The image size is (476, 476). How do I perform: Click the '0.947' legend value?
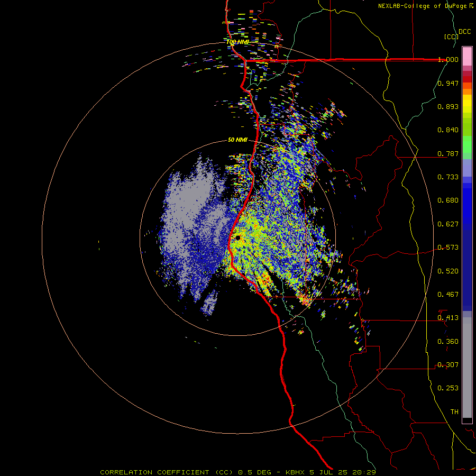tap(448, 83)
